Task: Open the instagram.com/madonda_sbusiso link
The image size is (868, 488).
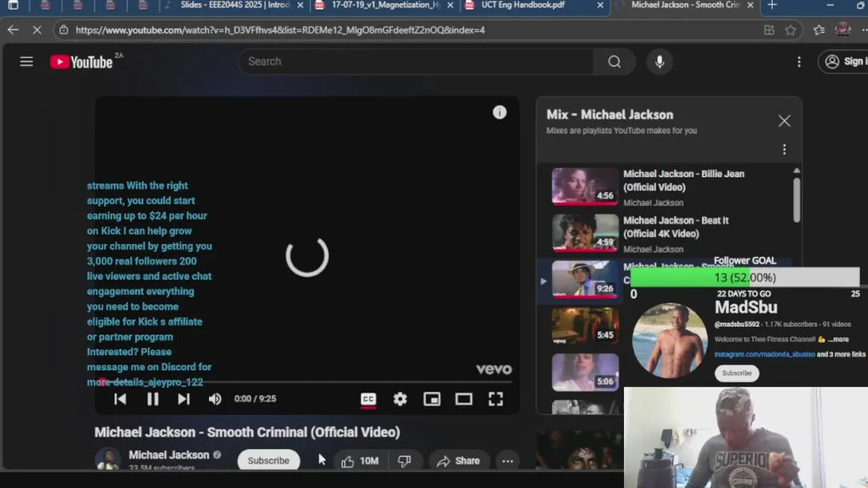Action: pos(764,354)
